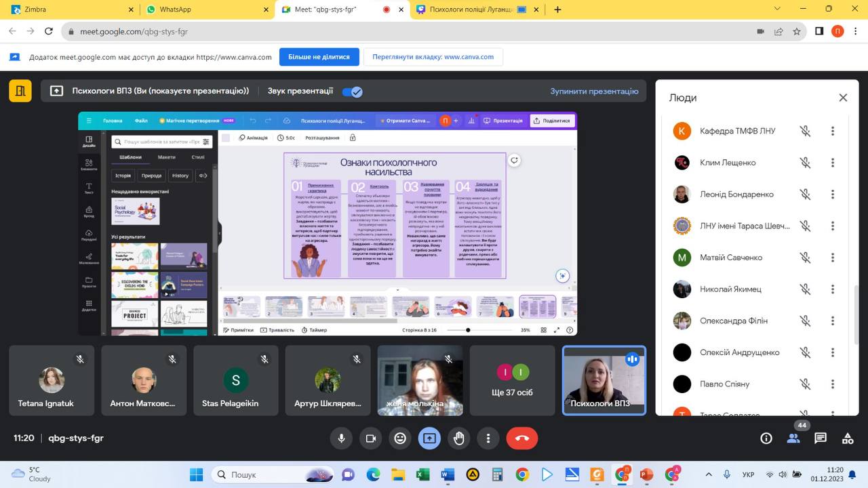The width and height of the screenshot is (868, 488).
Task: Open the activities icon
Action: 848,439
